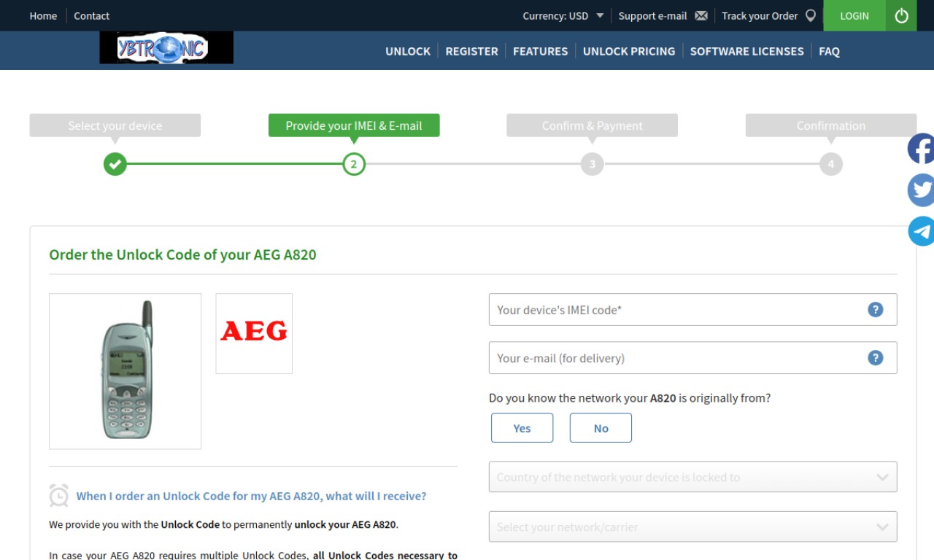Viewport: 934px width, 560px height.
Task: Open the FAQ menu item
Action: point(829,51)
